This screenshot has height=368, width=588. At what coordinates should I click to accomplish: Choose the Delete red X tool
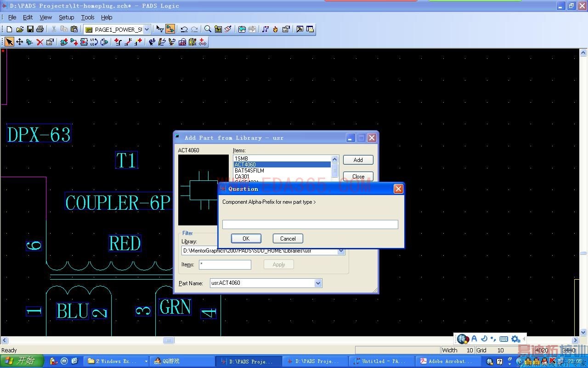(40, 42)
